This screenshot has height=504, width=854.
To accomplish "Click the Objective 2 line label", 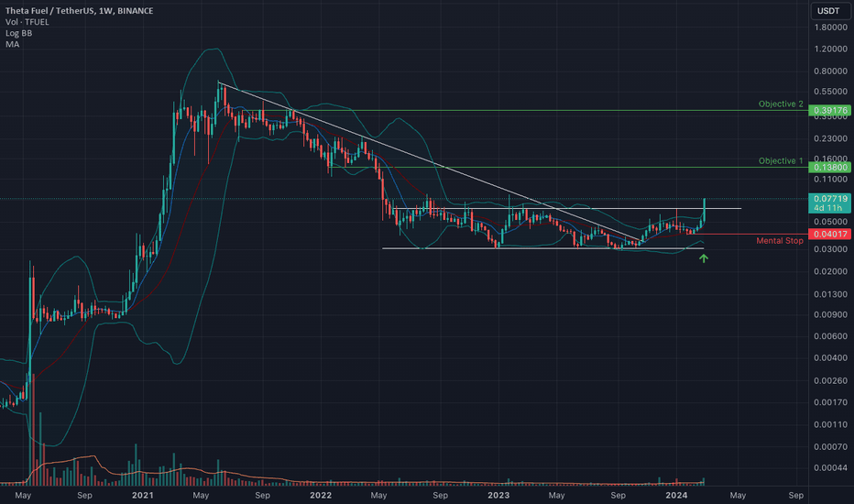I will 781,104.
